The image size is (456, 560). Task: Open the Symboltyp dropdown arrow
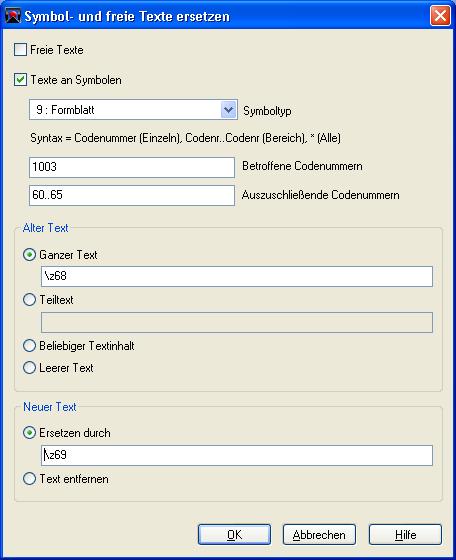(229, 110)
